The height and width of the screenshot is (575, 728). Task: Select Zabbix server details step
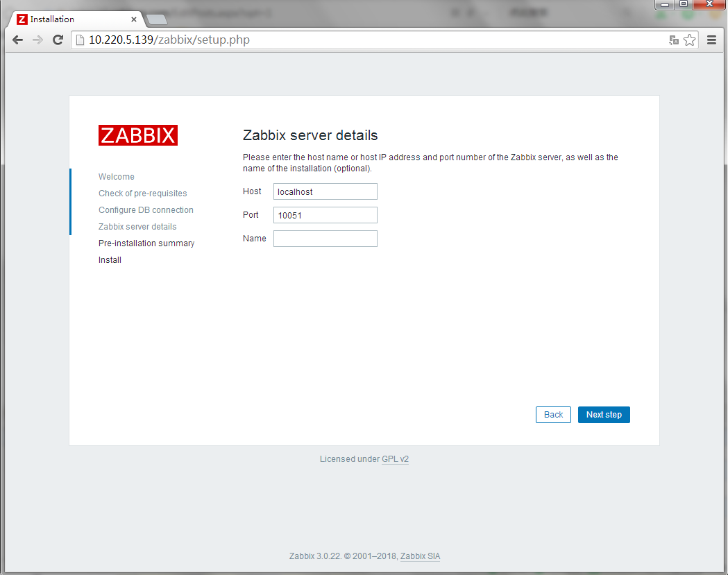point(137,227)
